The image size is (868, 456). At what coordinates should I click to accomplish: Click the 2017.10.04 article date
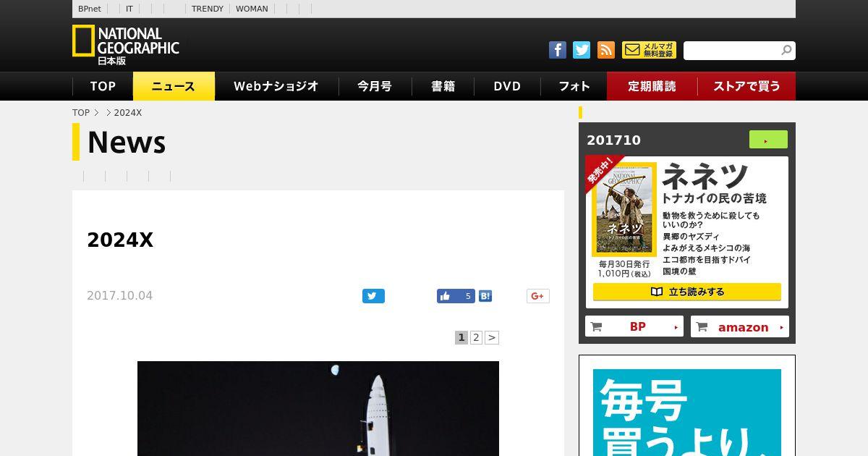coord(120,295)
